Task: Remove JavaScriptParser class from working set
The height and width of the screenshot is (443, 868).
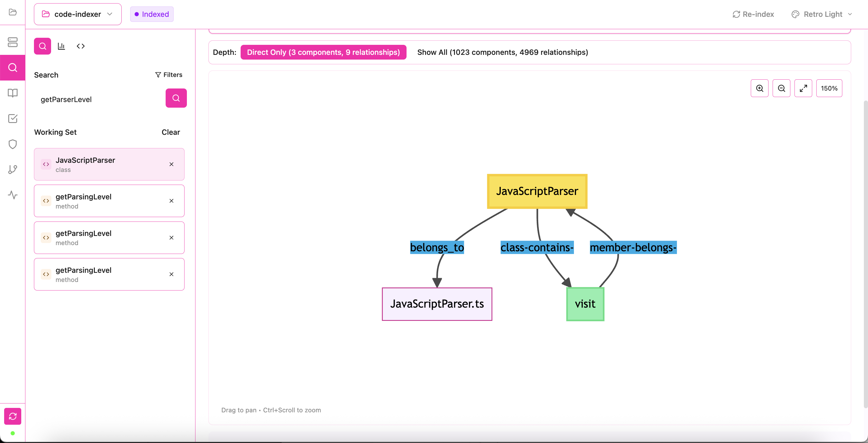Action: click(172, 164)
